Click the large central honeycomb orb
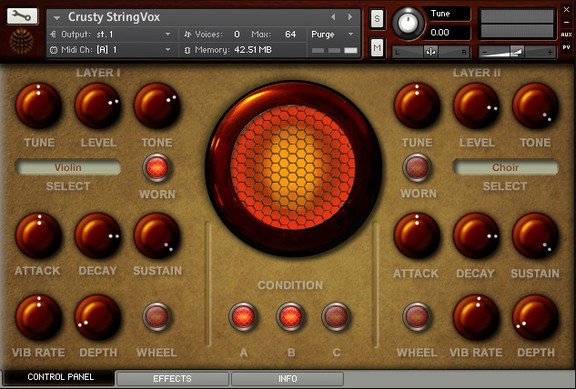The image size is (576, 389). click(293, 168)
